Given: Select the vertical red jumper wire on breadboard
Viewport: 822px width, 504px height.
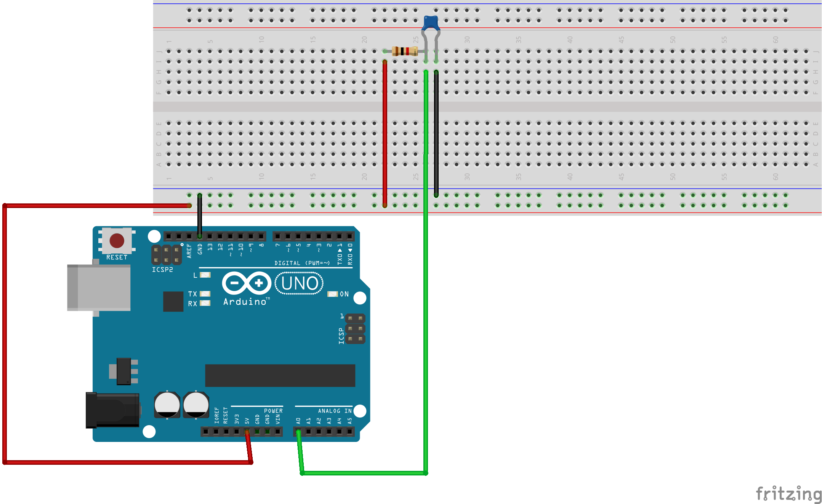Looking at the screenshot, I should click(385, 133).
